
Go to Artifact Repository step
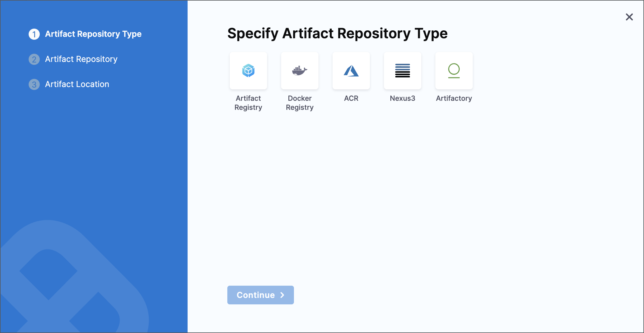pos(81,59)
